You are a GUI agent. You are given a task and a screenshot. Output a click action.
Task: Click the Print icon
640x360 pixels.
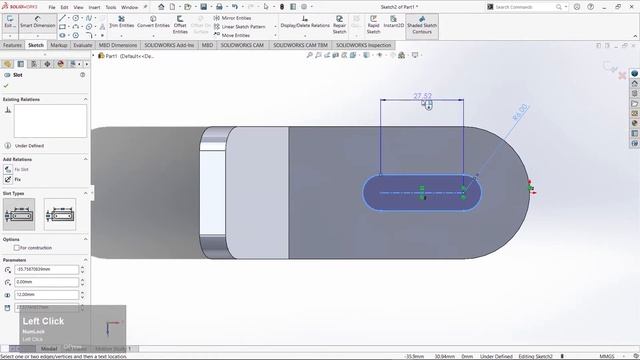coord(219,7)
